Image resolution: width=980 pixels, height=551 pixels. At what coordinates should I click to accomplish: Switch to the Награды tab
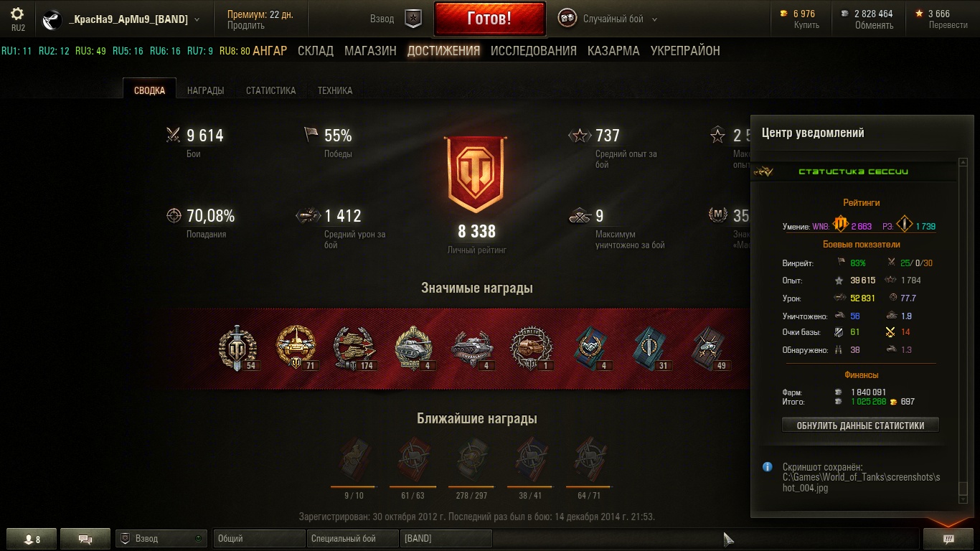205,90
